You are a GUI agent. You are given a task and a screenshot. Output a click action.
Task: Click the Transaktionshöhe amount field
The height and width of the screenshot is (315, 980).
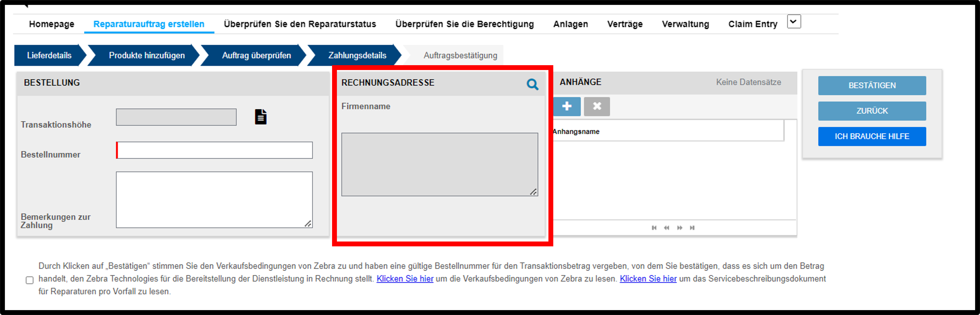[176, 117]
